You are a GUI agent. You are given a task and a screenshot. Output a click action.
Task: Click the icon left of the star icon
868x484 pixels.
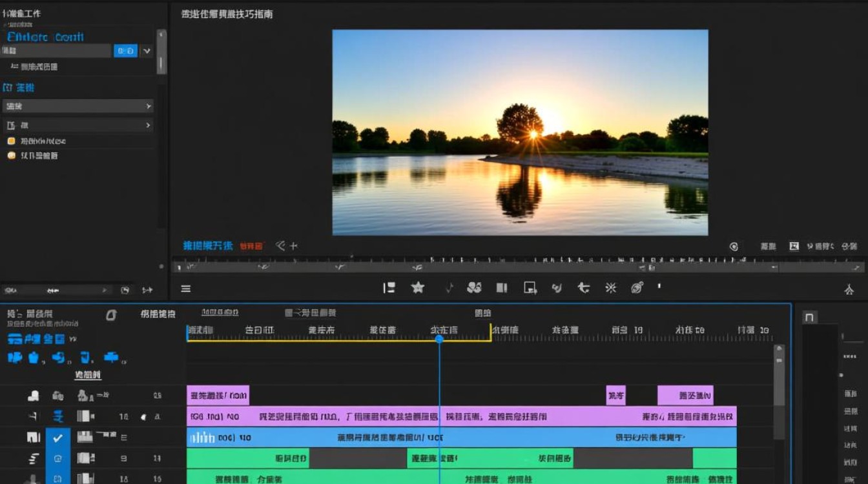pyautogui.click(x=389, y=288)
